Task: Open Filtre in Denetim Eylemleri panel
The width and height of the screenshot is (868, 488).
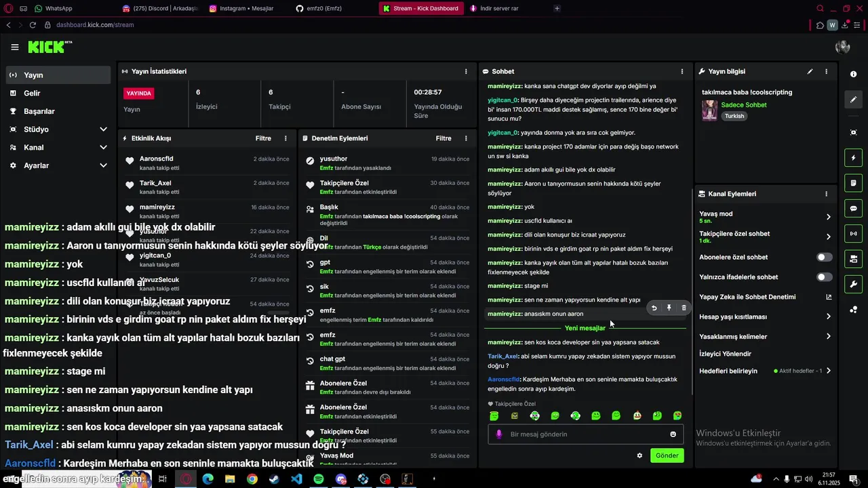Action: tap(443, 138)
